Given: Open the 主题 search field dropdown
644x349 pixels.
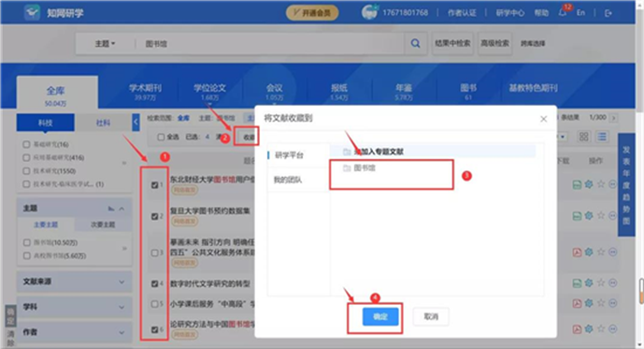Looking at the screenshot, I should coord(105,44).
